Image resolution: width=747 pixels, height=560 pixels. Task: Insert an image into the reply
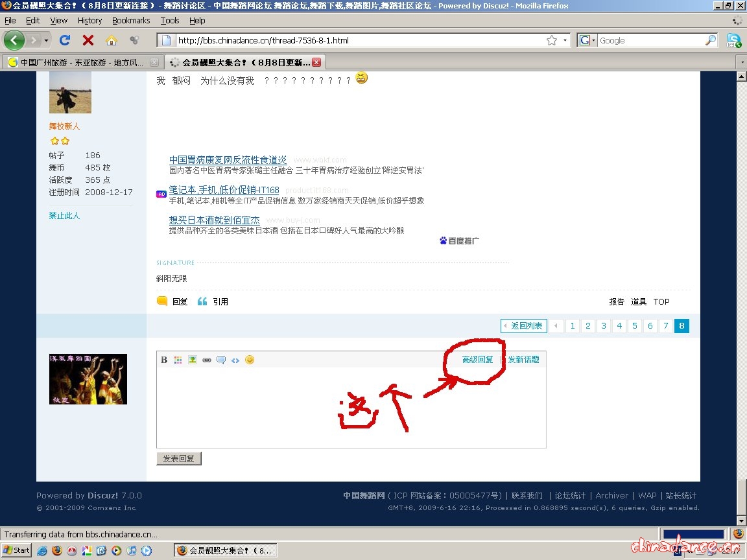(x=193, y=360)
